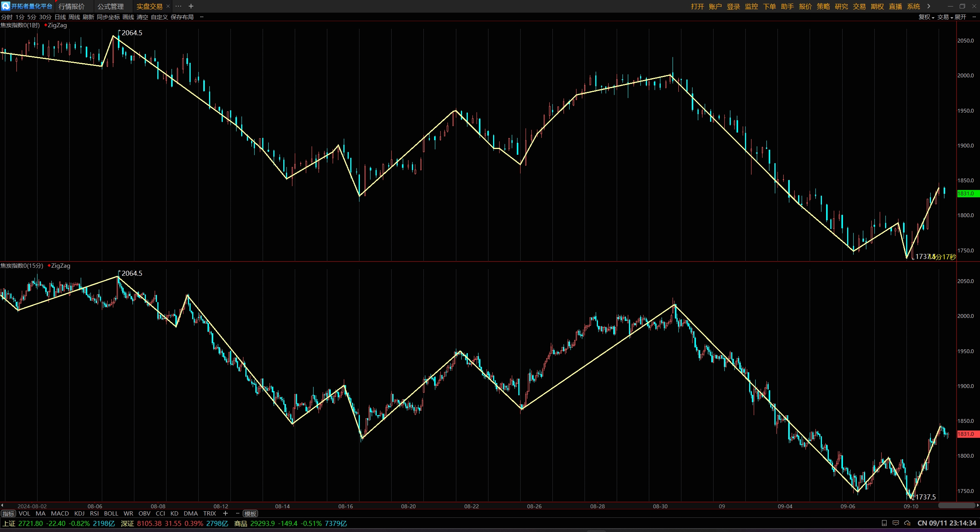Select the KDJ indicator
Screen dimensions: 980x532
(x=79, y=513)
